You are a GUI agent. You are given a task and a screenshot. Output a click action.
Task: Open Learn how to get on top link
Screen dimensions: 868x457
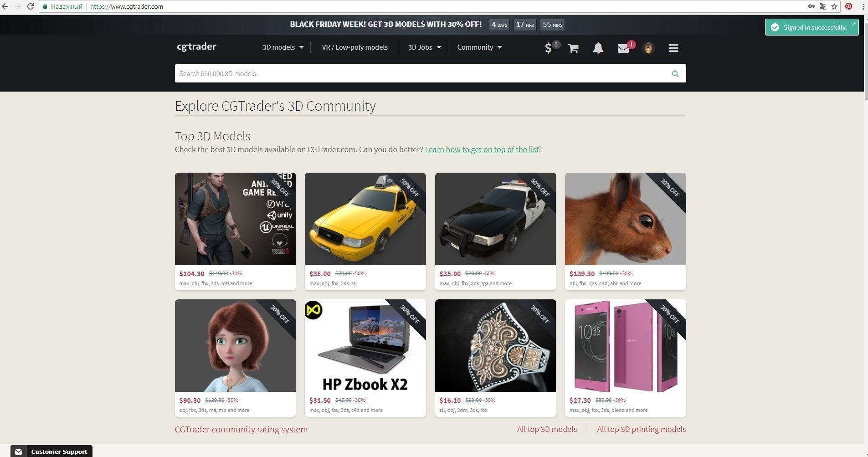482,149
